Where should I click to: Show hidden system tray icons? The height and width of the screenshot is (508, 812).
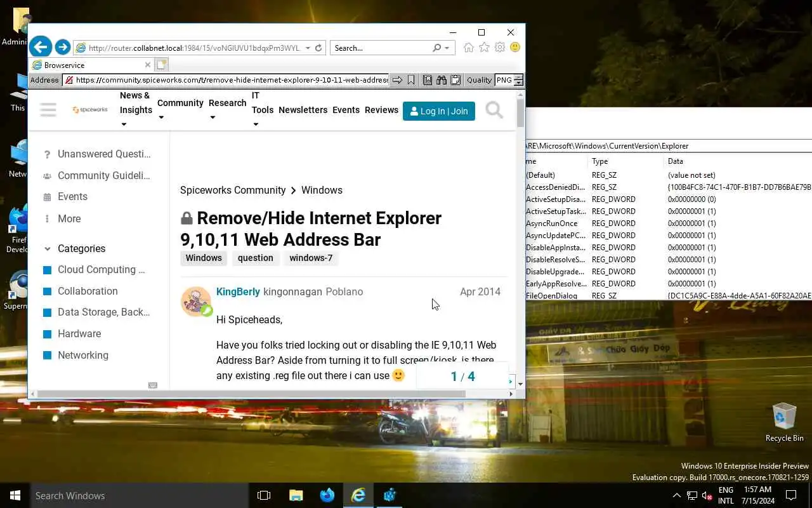(677, 495)
